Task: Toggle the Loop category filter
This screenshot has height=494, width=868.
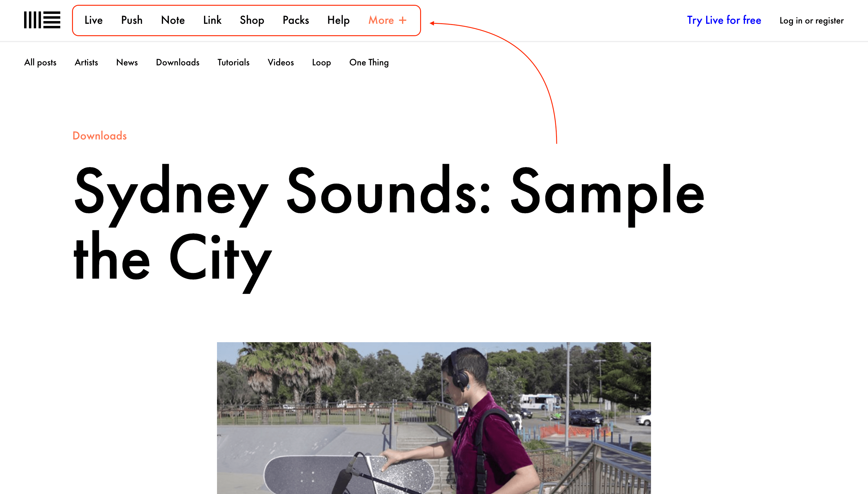Action: (x=321, y=62)
